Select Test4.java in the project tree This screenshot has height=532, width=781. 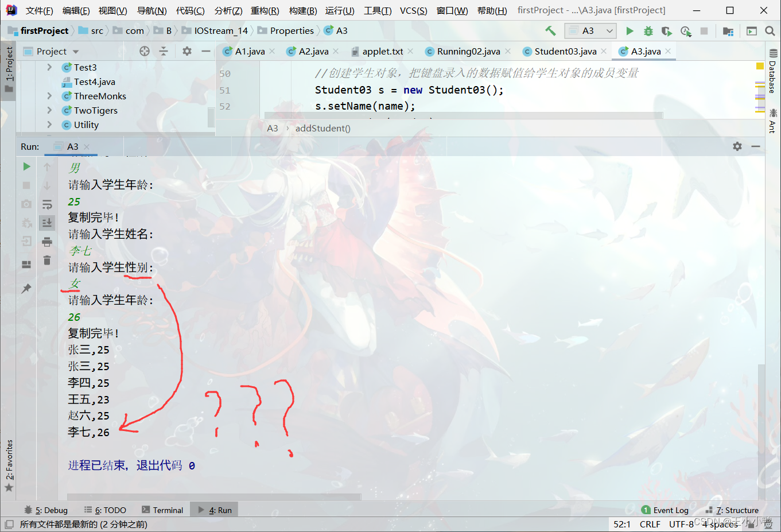[94, 81]
